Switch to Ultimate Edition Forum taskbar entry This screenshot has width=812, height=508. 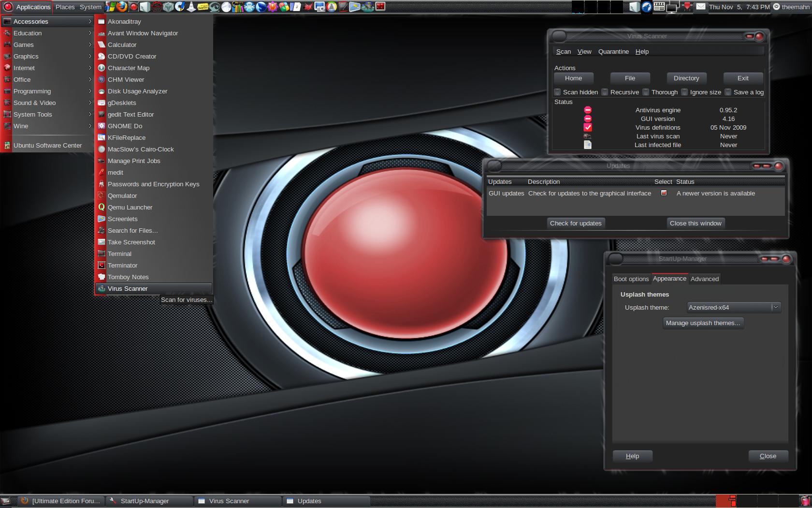(62, 501)
